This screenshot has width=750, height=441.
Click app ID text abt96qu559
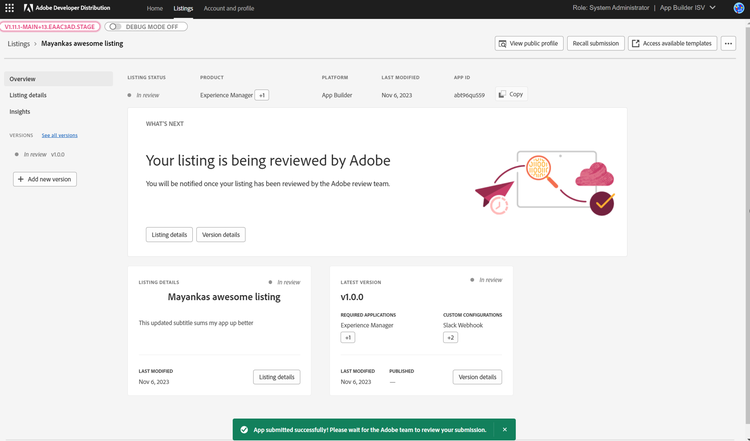click(x=469, y=95)
